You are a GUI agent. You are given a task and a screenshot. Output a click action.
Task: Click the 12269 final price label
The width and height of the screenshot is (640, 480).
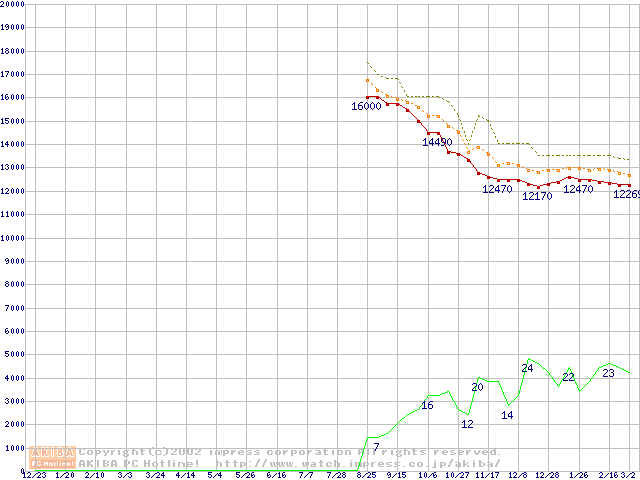tap(626, 194)
